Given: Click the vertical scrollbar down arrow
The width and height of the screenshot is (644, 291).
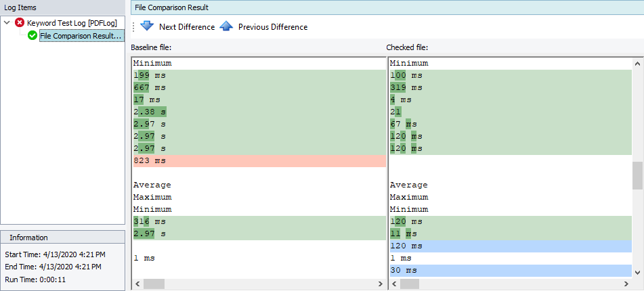Looking at the screenshot, I should coord(637,271).
